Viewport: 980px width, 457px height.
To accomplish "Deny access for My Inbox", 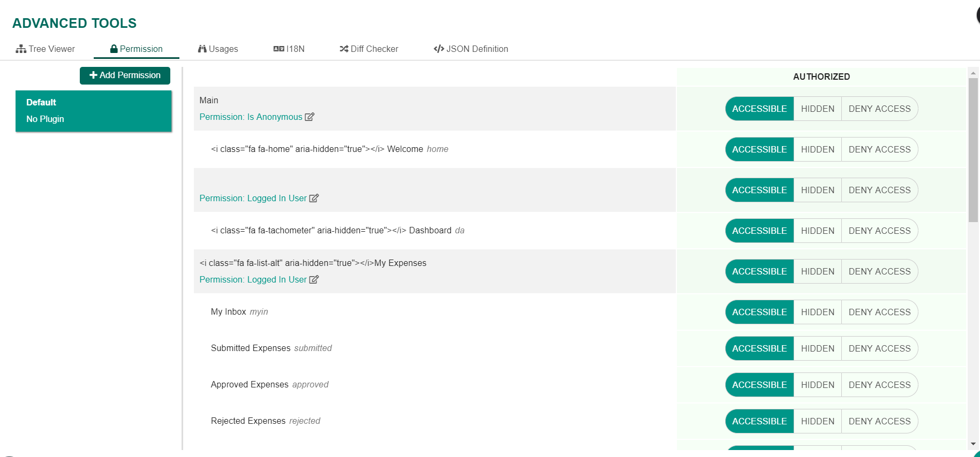I will coord(879,312).
